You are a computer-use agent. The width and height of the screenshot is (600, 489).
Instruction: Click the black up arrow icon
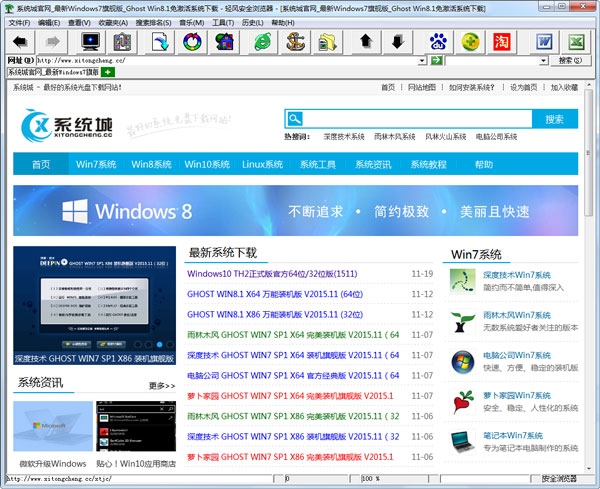coord(366,41)
